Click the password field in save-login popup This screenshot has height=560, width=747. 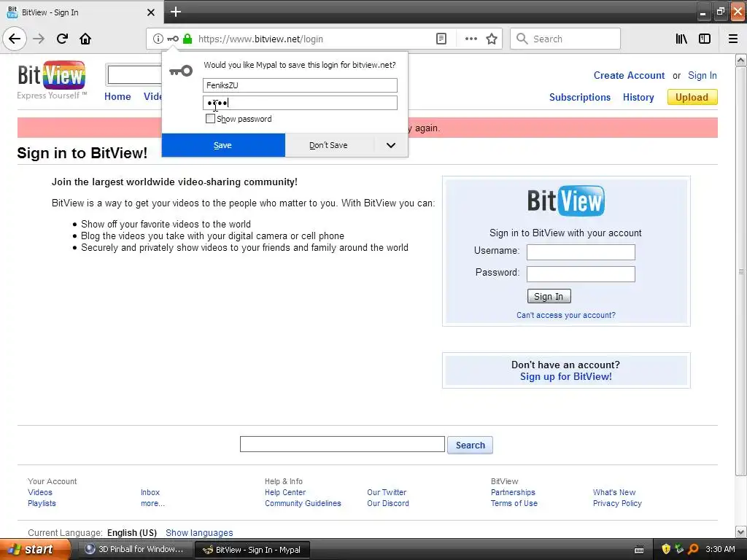point(300,103)
